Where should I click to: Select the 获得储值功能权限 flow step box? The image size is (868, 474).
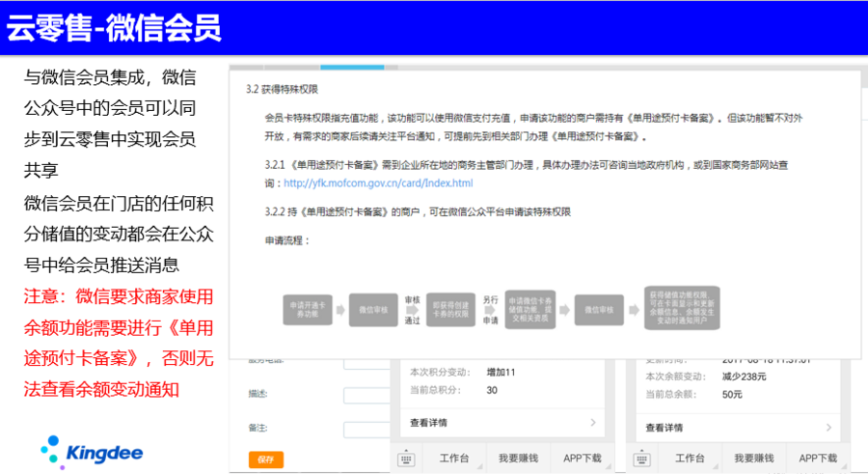coord(682,308)
